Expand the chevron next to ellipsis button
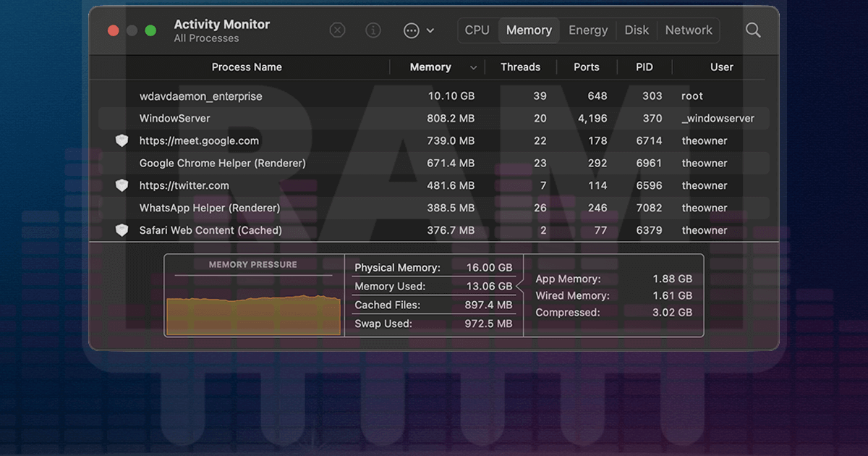 pos(430,30)
